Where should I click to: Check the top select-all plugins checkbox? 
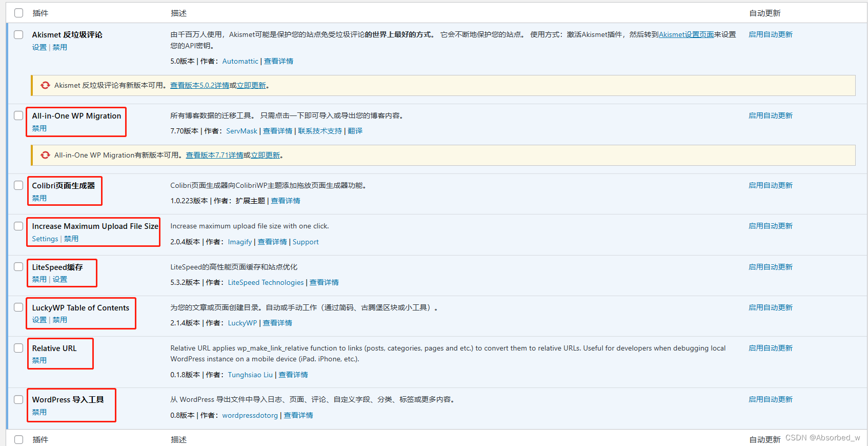19,13
